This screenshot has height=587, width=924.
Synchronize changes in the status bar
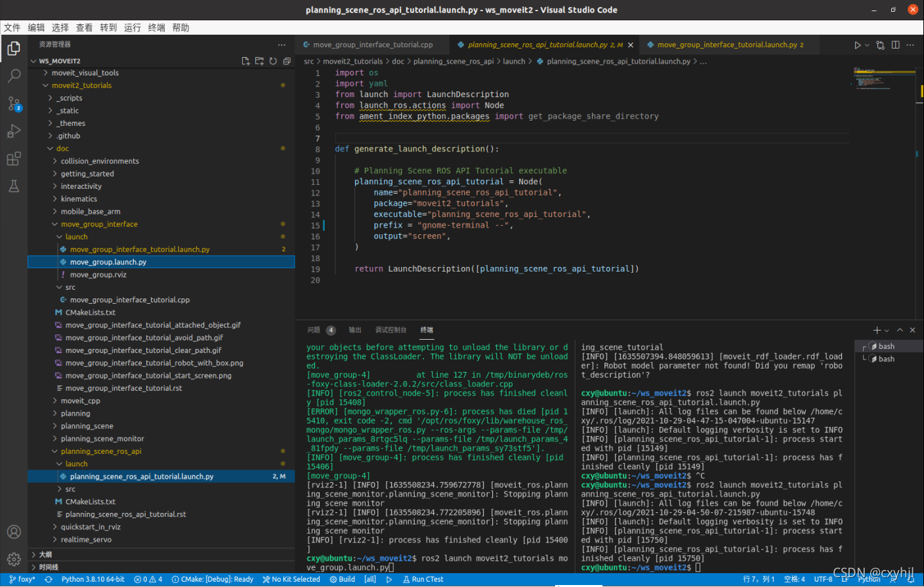(x=48, y=580)
